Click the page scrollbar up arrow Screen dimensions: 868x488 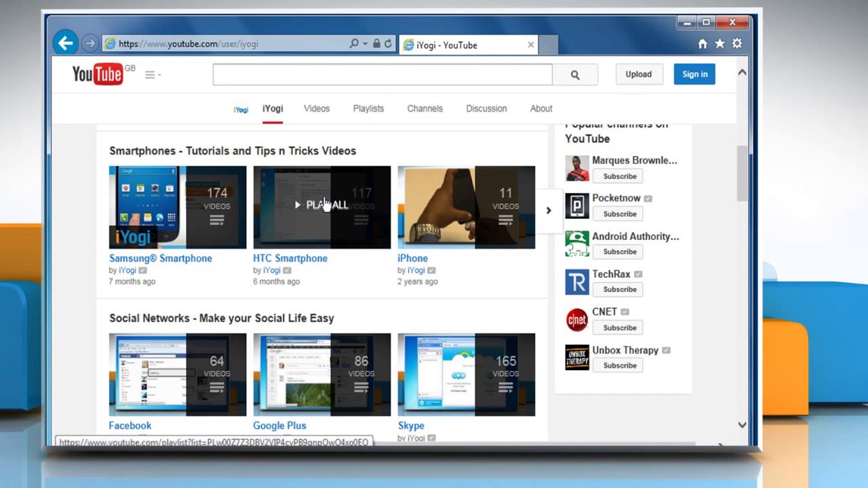(742, 72)
